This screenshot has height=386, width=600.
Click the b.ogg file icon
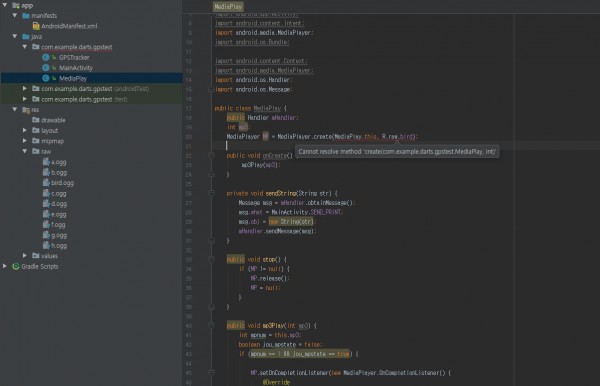(46, 172)
